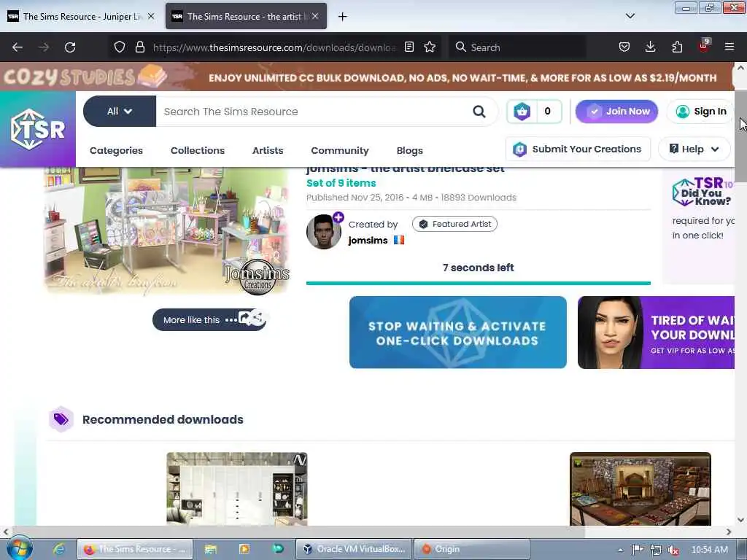
Task: Open Firefox hamburger menu
Action: click(x=729, y=47)
